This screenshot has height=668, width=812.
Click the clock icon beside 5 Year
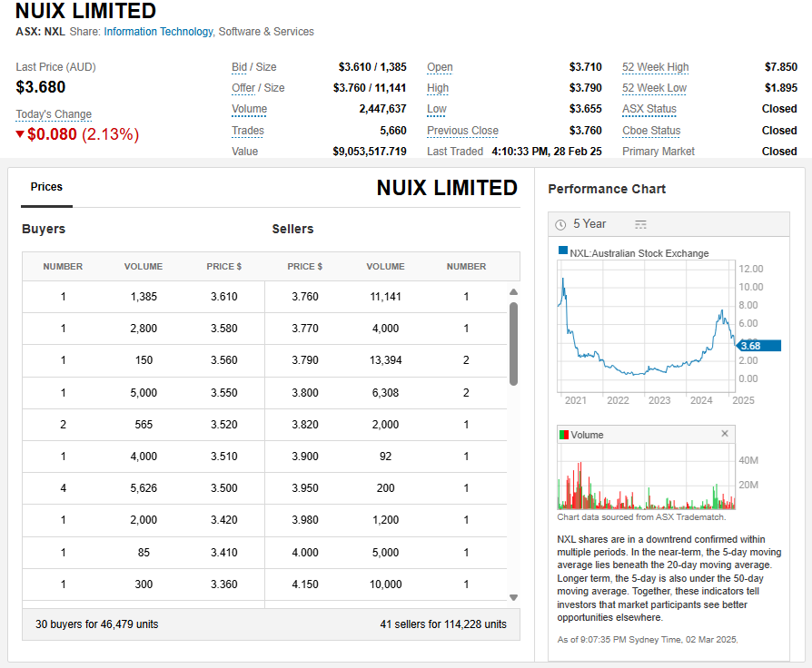tap(560, 224)
